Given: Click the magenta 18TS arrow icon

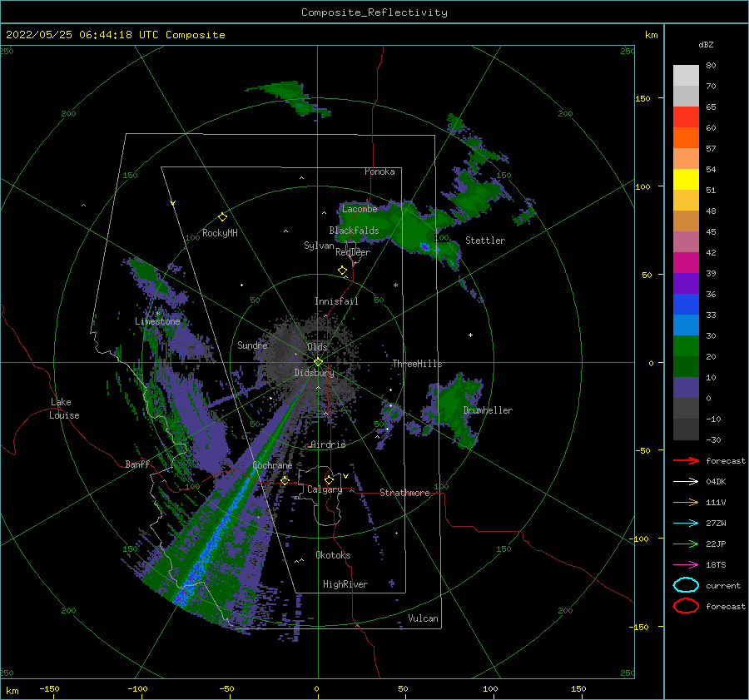Looking at the screenshot, I should click(x=686, y=565).
